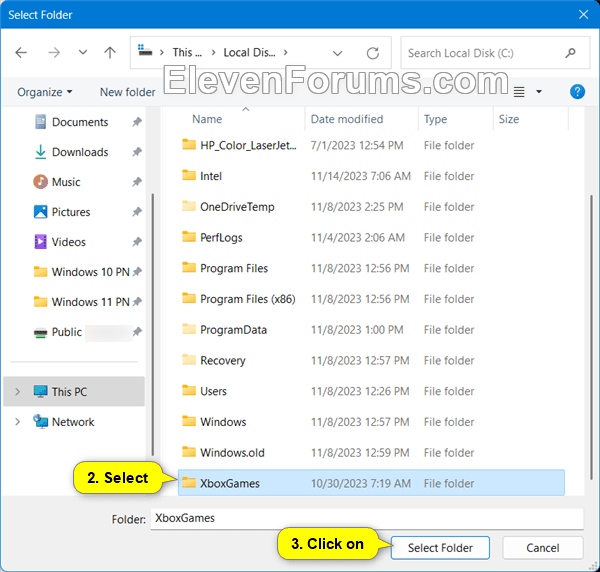
Task: Click the PerfLogs folder icon
Action: point(189,237)
